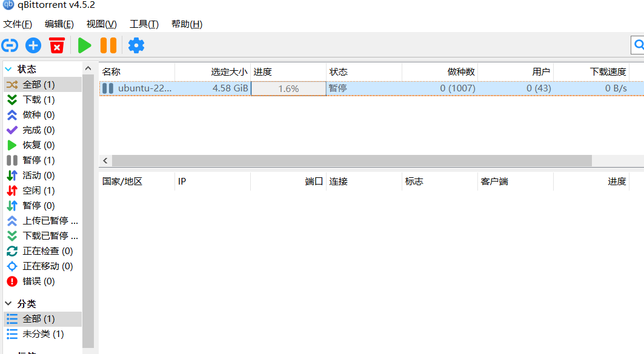Sort peers by 国家/地区 column
The image size is (644, 354).
point(137,182)
